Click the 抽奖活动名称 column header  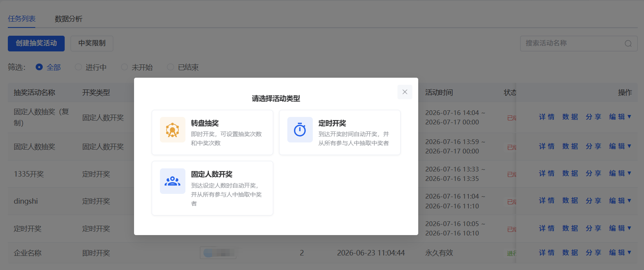(34, 93)
